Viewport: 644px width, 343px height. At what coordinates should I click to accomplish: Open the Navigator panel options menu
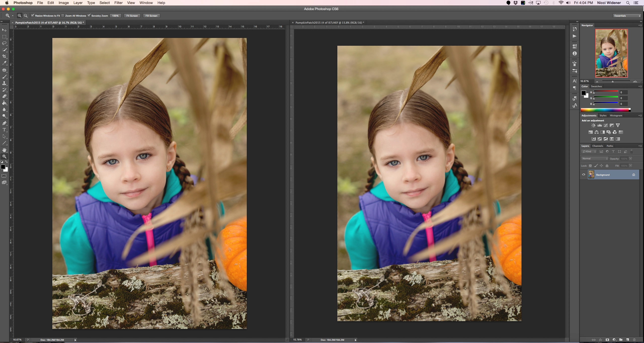tap(640, 25)
